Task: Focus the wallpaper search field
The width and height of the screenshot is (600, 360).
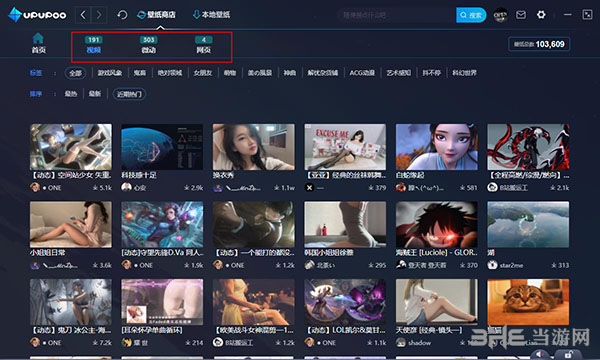Action: pos(396,15)
